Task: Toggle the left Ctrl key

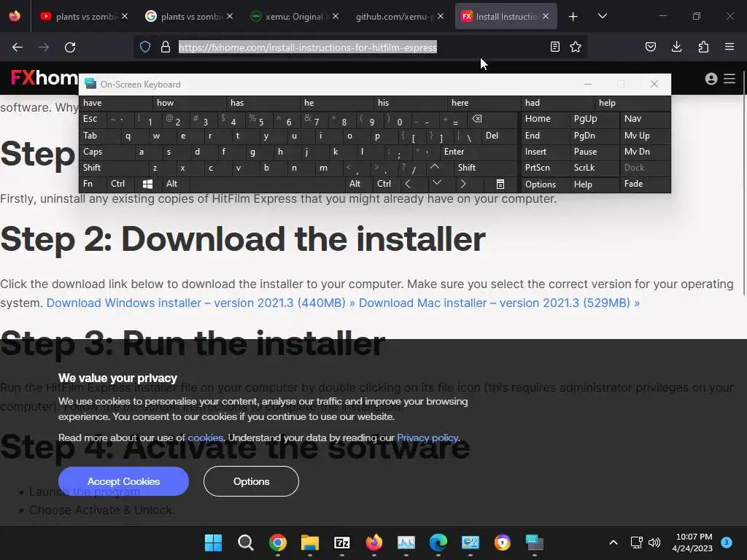Action: click(x=121, y=184)
